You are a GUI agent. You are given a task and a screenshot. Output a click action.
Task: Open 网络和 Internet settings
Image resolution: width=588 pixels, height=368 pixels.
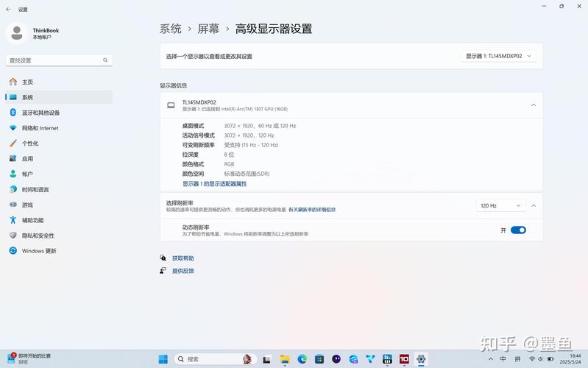coord(59,128)
